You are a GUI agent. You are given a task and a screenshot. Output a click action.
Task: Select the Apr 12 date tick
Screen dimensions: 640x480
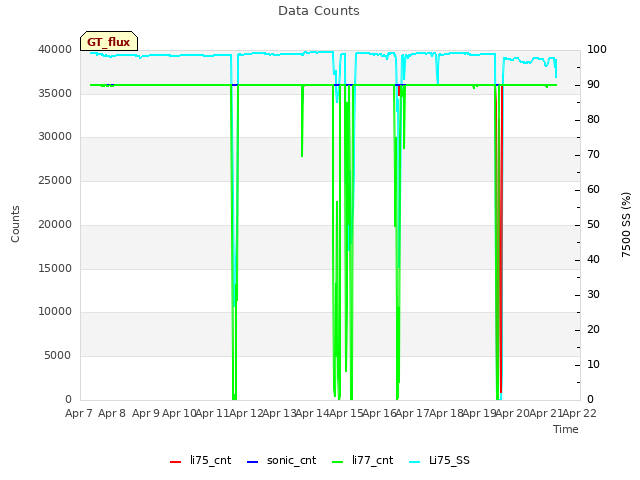pos(246,413)
